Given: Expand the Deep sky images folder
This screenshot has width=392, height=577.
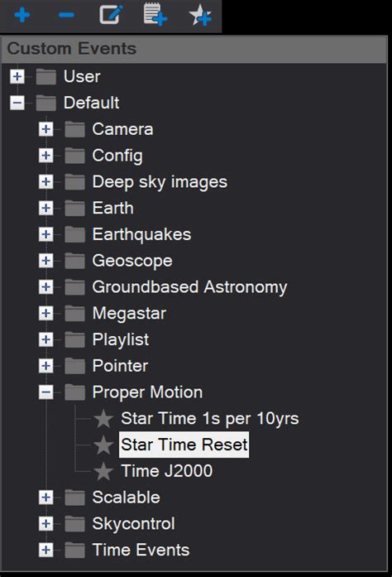Looking at the screenshot, I should [45, 182].
